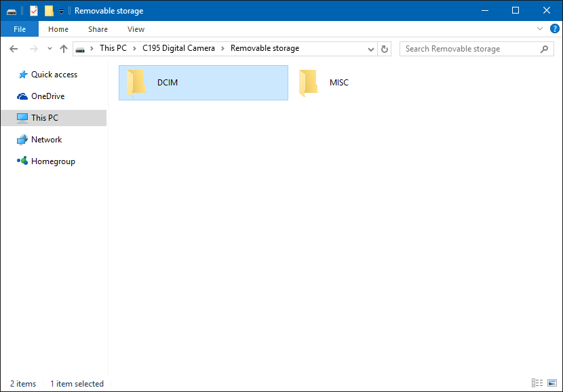563x392 pixels.
Task: Refresh the Removable storage view
Action: 384,50
